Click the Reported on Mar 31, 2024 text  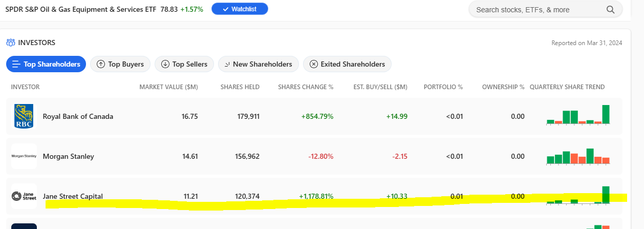coord(587,43)
